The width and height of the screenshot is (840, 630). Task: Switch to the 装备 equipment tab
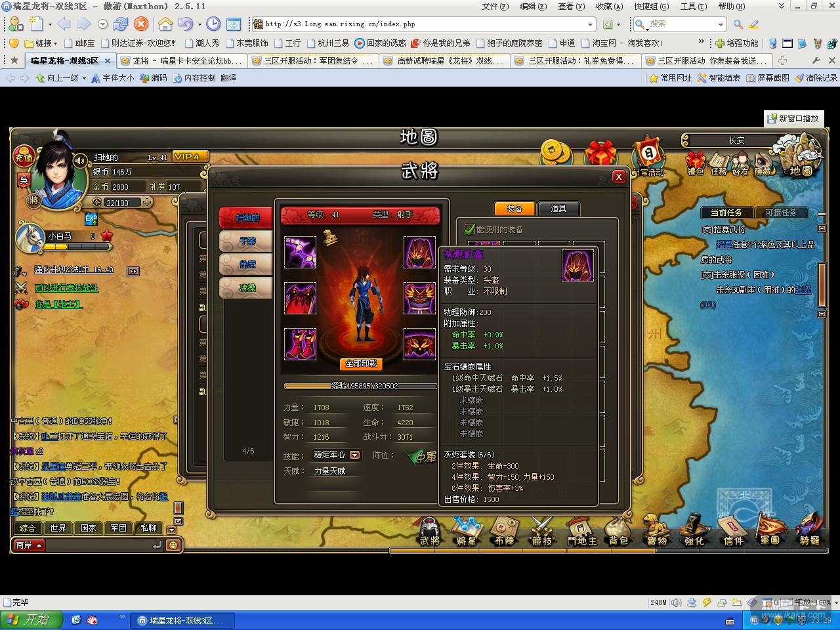[x=514, y=208]
